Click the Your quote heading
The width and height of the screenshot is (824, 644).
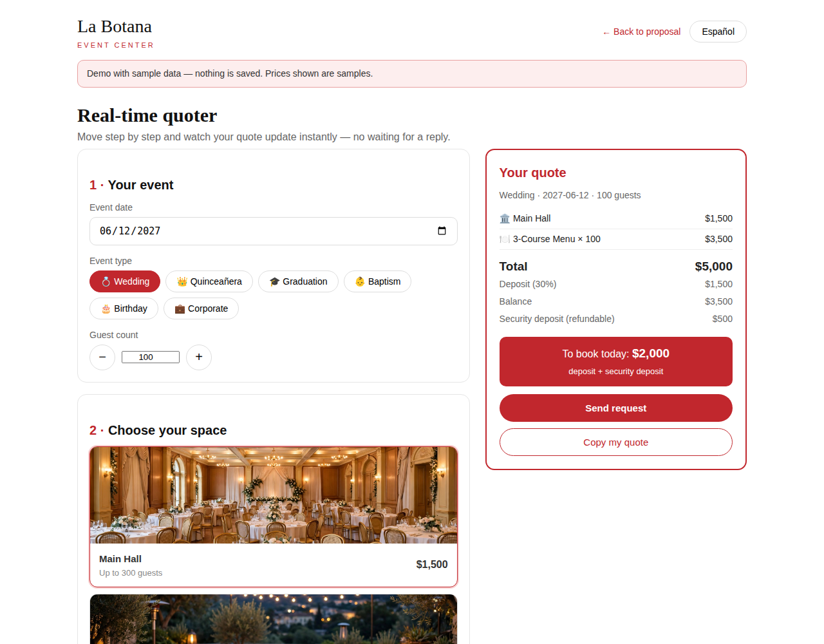click(x=532, y=173)
